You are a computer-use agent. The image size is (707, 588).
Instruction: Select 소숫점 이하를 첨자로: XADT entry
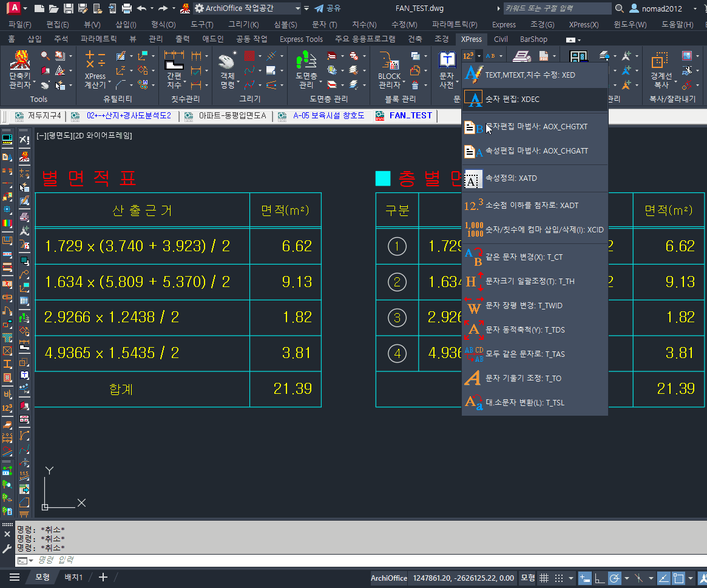coord(535,205)
